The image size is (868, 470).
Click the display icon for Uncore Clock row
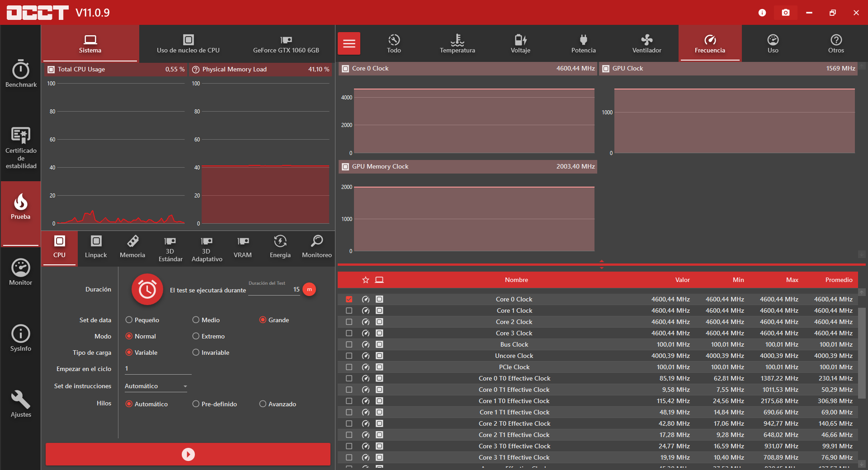point(380,356)
